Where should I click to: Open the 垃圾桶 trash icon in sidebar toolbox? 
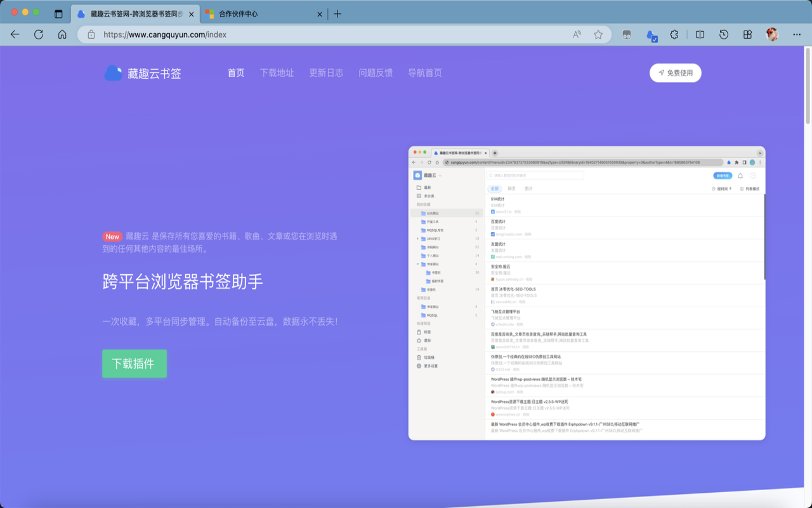coord(420,358)
